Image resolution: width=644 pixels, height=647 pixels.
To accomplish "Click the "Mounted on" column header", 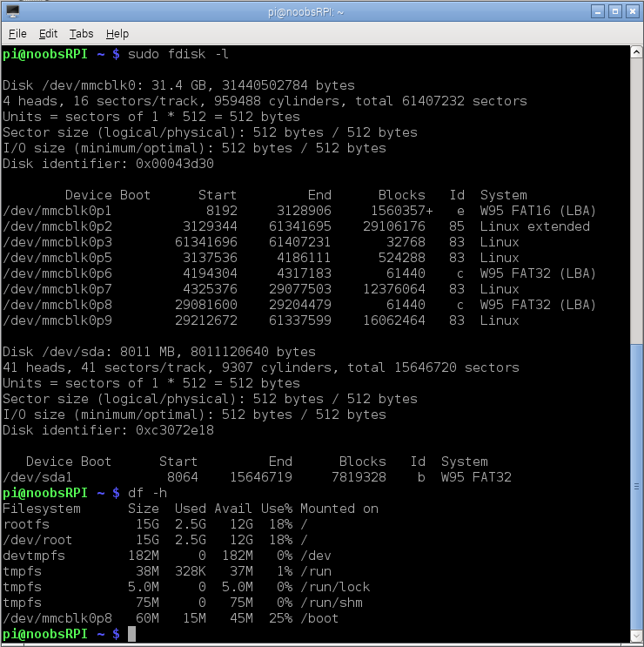I will click(x=339, y=509).
